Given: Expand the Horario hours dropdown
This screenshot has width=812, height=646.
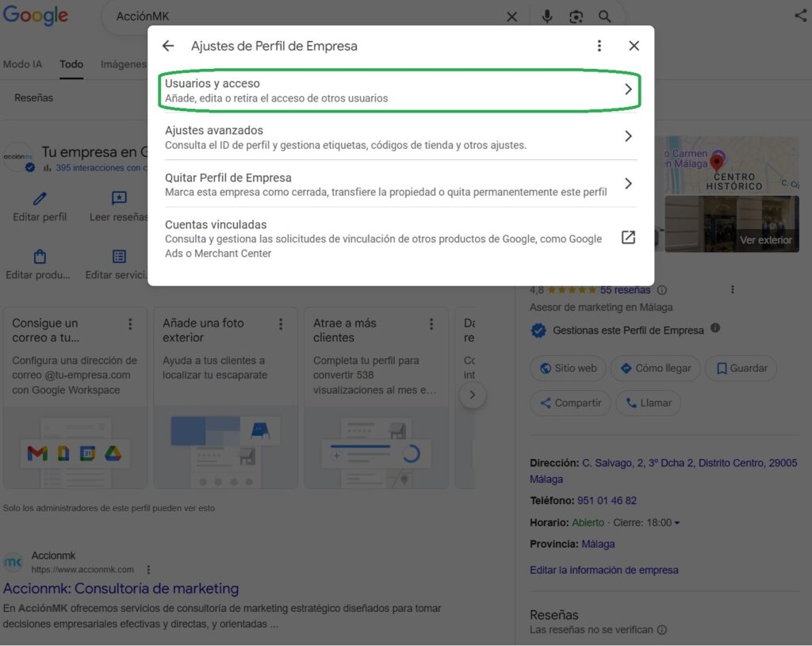Looking at the screenshot, I should pyautogui.click(x=676, y=523).
